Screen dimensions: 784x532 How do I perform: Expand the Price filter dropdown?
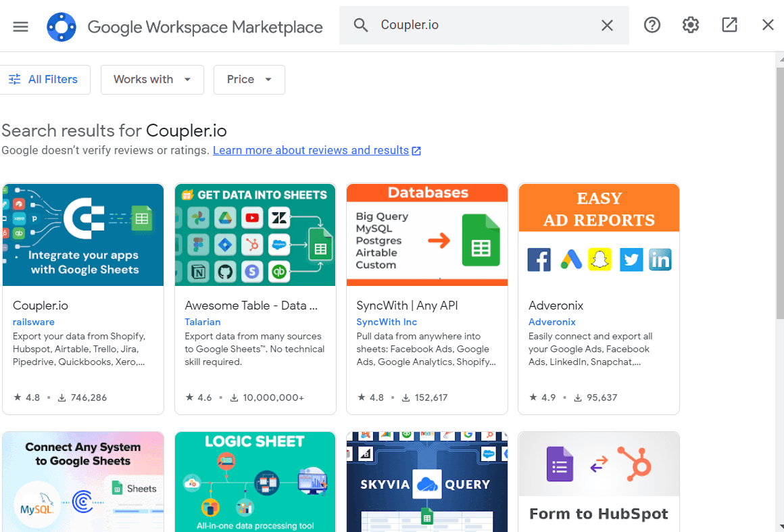click(249, 79)
